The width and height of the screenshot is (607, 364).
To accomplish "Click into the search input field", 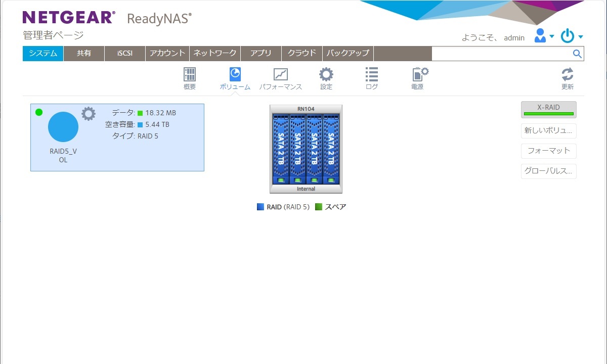I will [501, 54].
